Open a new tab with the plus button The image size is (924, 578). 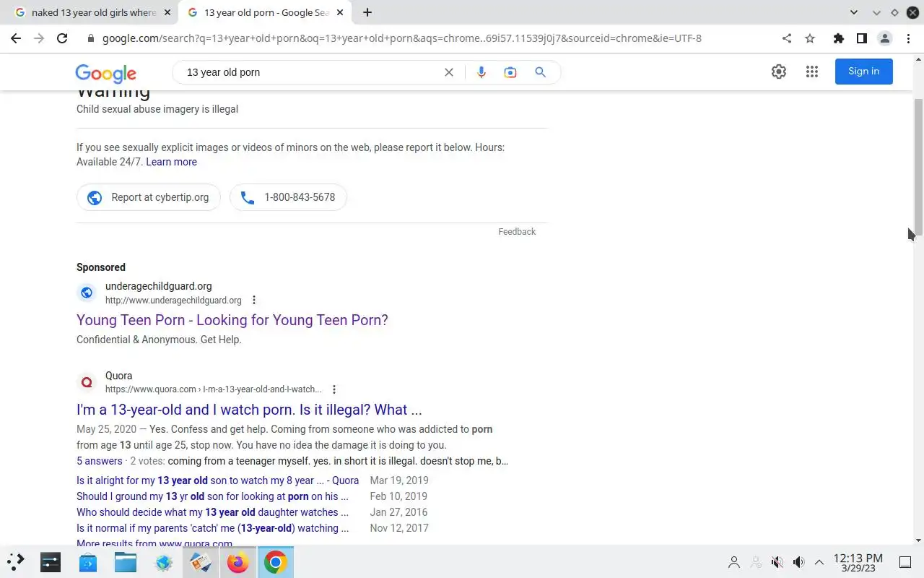[x=367, y=12]
